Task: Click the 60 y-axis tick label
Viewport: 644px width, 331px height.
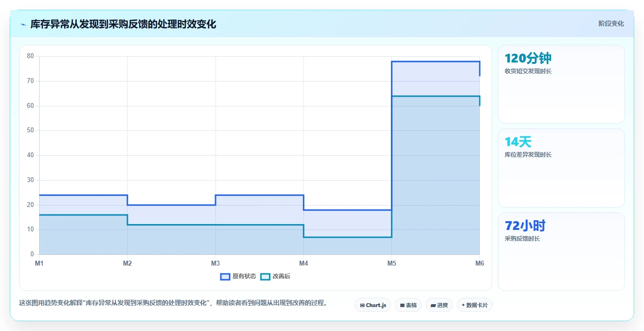Action: point(30,106)
